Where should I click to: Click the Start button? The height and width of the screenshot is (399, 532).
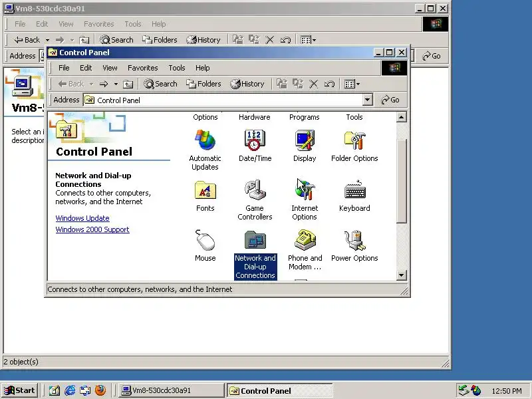point(19,390)
